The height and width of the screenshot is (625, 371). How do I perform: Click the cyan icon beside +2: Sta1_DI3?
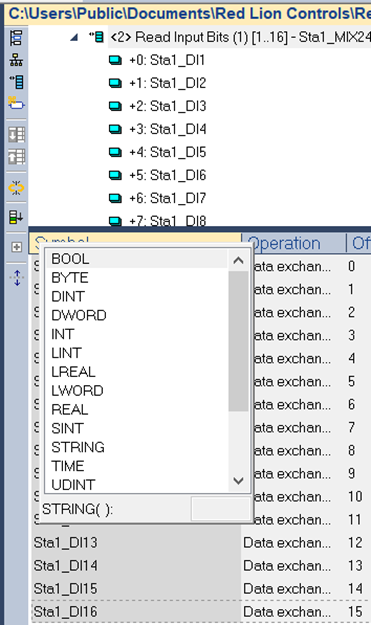(x=115, y=106)
